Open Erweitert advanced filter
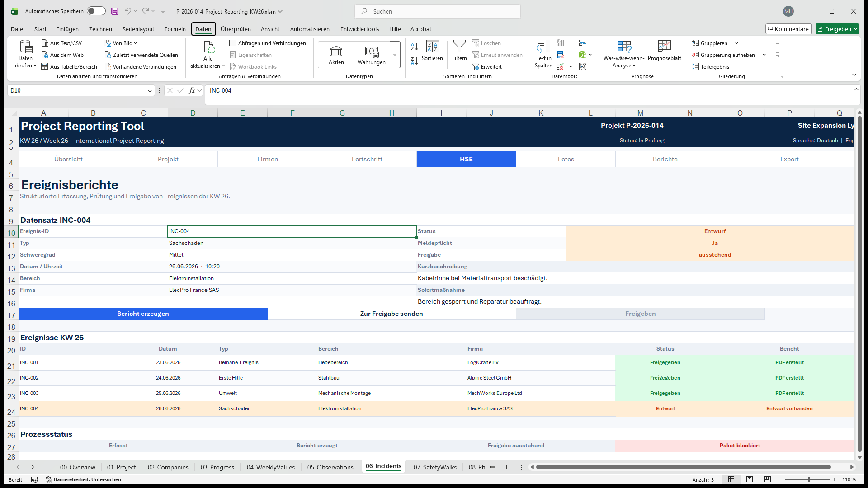Image resolution: width=868 pixels, height=488 pixels. pyautogui.click(x=487, y=66)
